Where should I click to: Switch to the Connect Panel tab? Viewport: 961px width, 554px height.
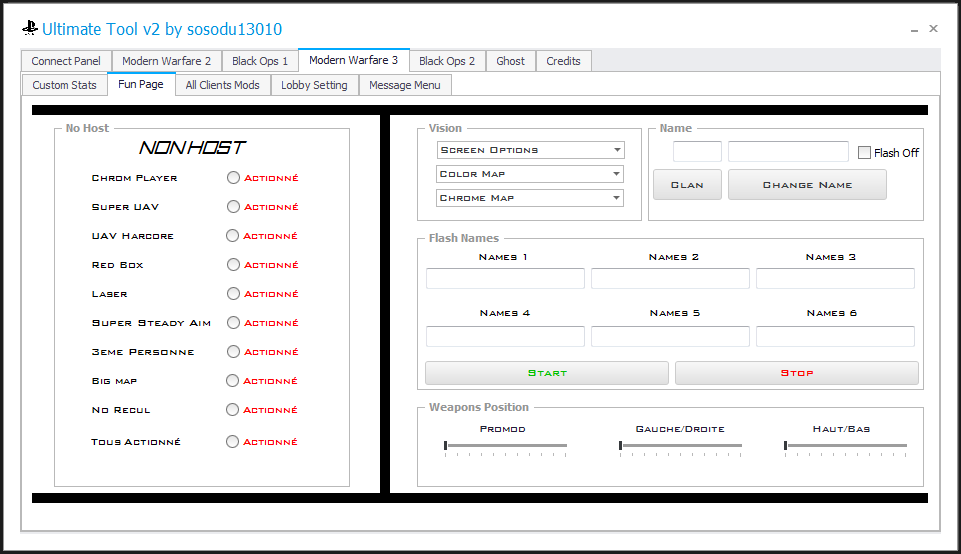(66, 61)
